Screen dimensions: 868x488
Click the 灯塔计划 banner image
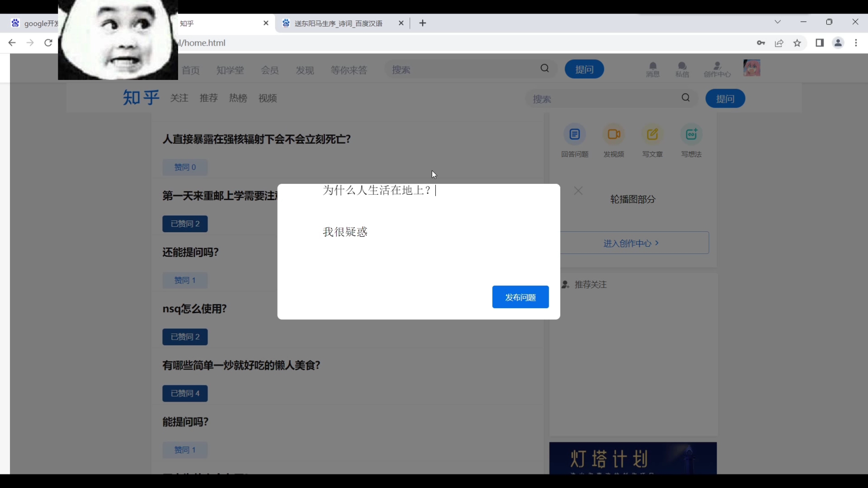click(x=633, y=458)
